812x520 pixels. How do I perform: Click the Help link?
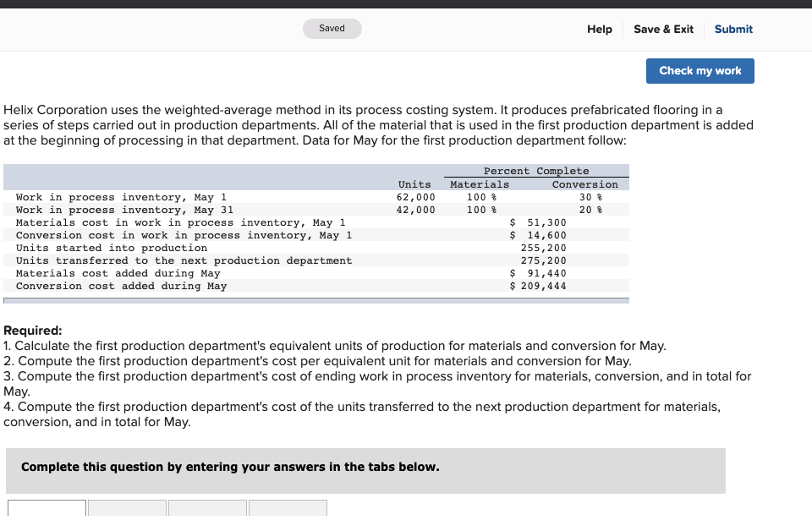coord(599,29)
